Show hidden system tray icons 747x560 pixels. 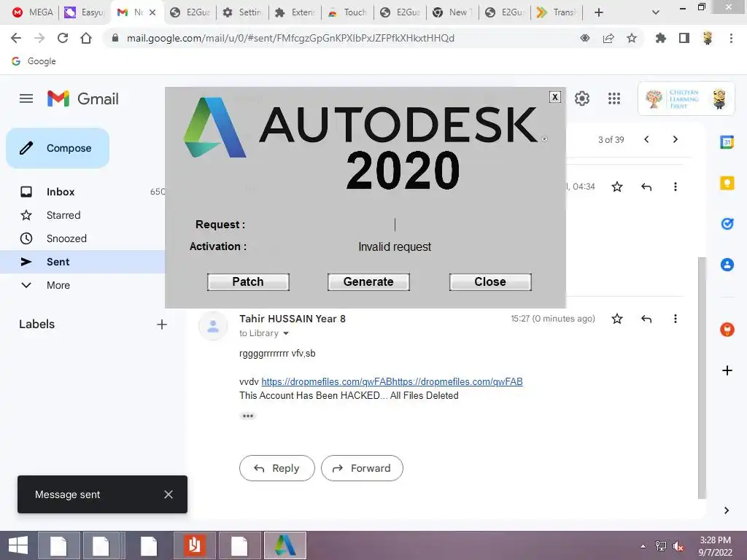pyautogui.click(x=643, y=546)
